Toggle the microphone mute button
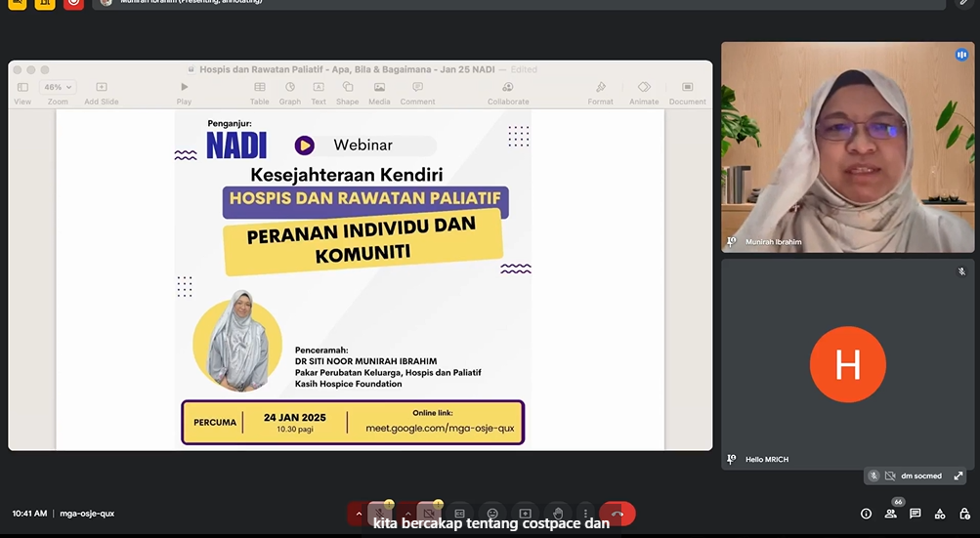Viewport: 980px width, 538px height. 379,514
